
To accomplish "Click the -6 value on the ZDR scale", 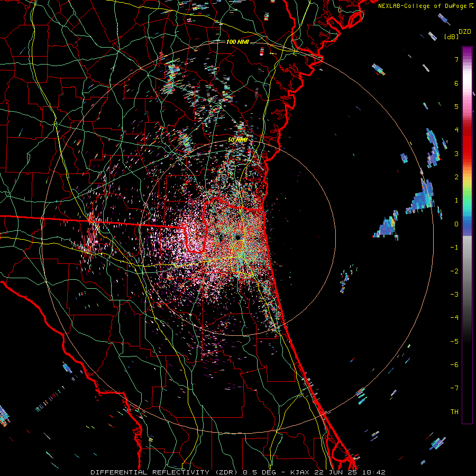I will click(454, 364).
